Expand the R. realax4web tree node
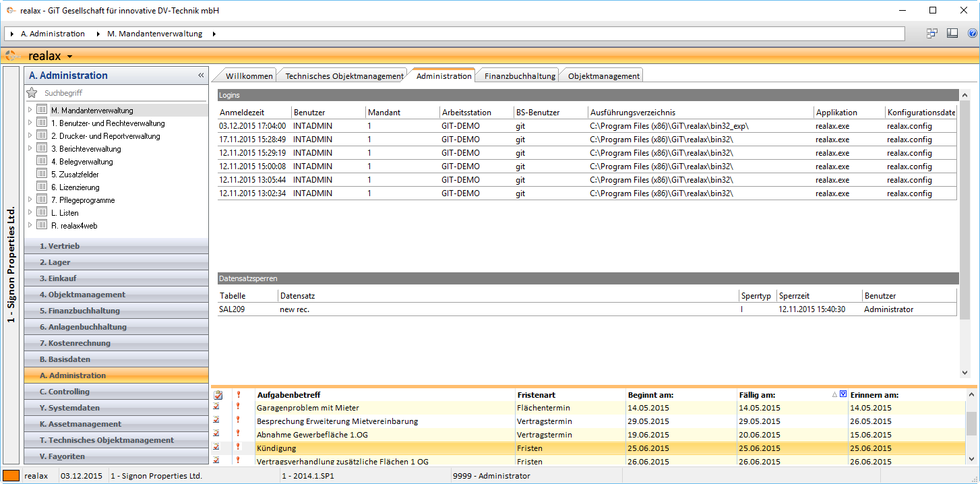Image resolution: width=980 pixels, height=484 pixels. (x=30, y=225)
